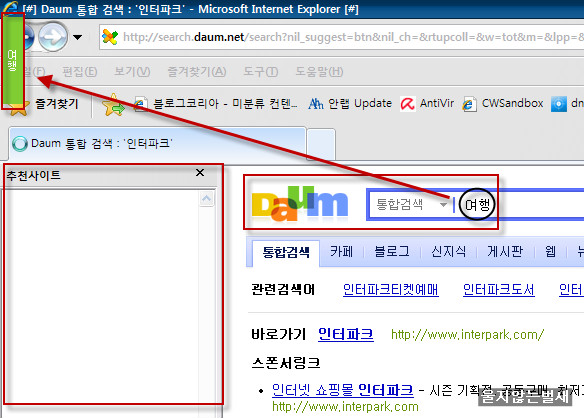Click the Daum logo
This screenshot has width=584, height=418.
coord(300,203)
